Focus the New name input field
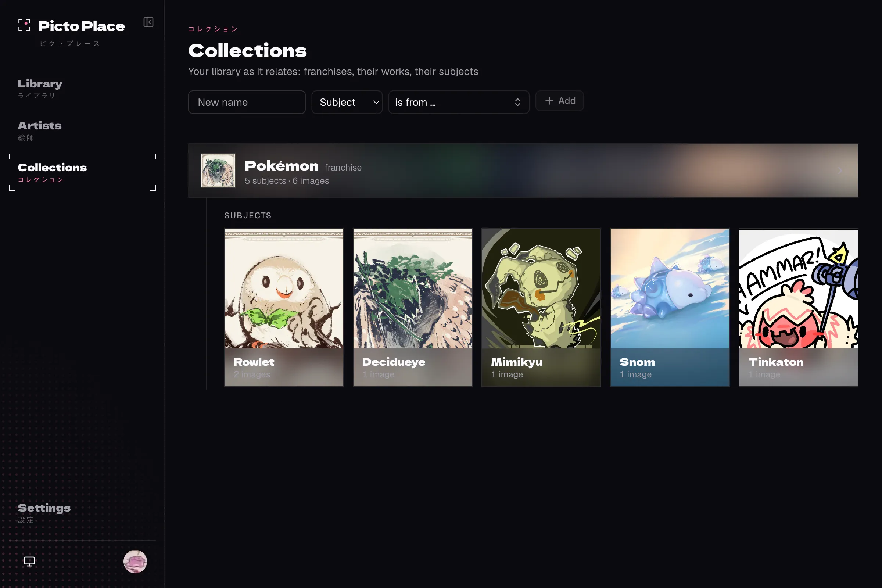 coord(247,102)
